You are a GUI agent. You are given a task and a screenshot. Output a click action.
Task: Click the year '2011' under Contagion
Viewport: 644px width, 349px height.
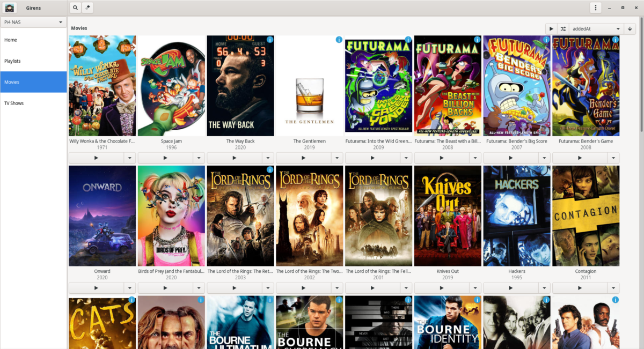[x=586, y=277]
